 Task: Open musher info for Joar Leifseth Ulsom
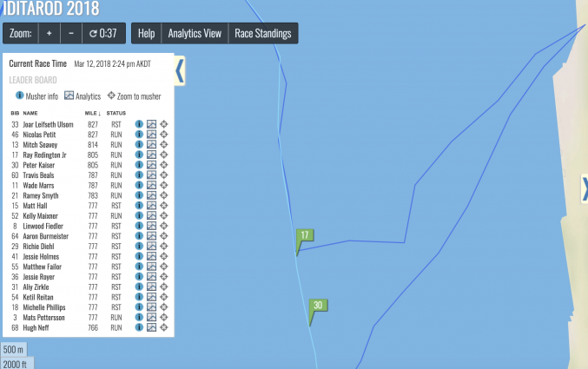(x=139, y=124)
